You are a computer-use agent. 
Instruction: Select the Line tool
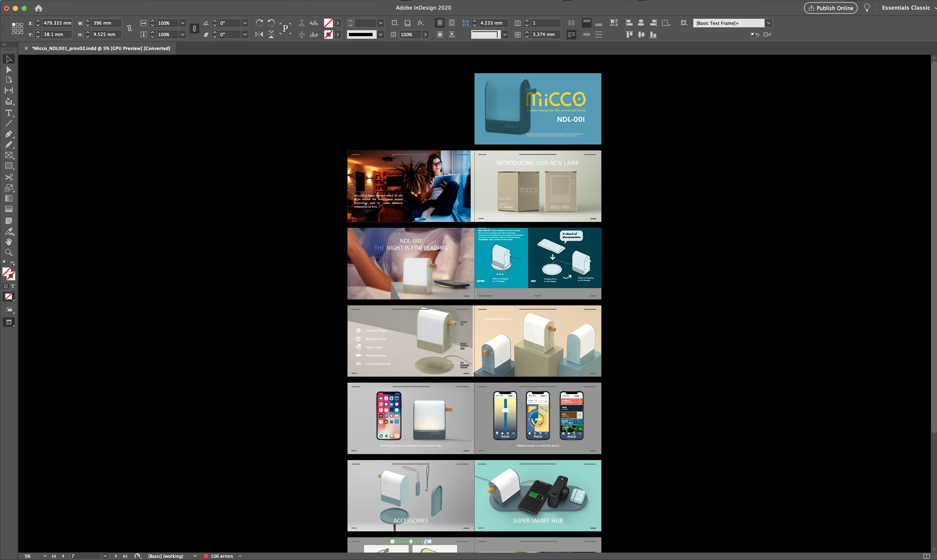point(9,123)
